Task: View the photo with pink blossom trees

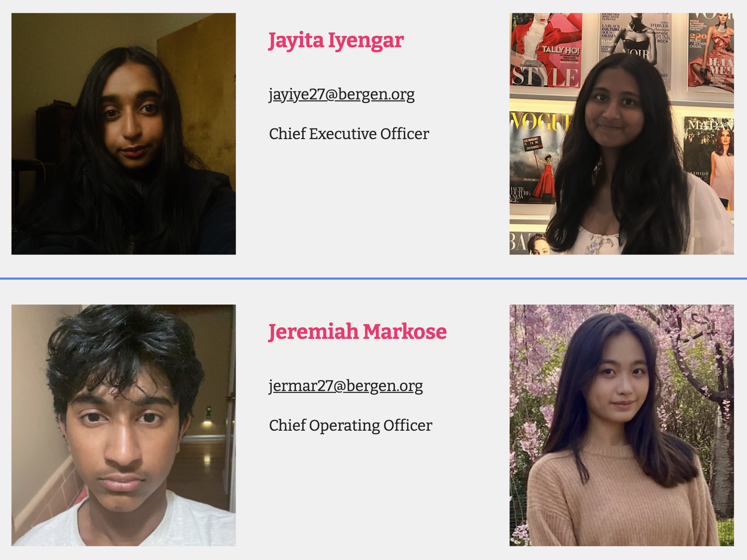Action: (622, 425)
